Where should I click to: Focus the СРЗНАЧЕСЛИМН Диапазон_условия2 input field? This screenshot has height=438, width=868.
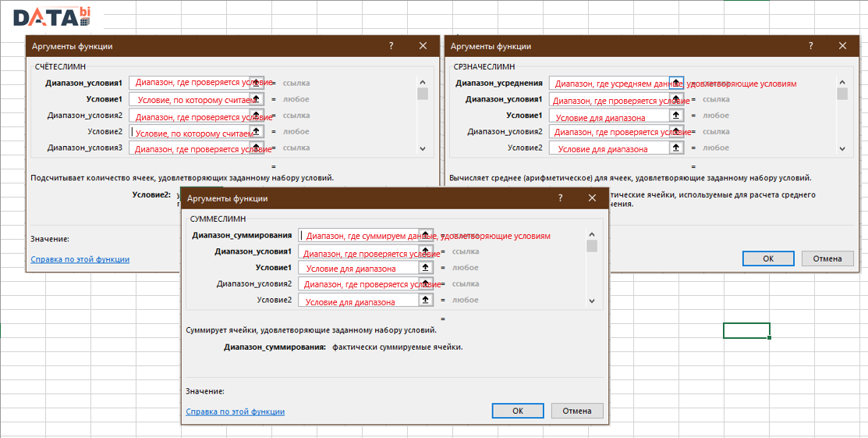click(x=609, y=131)
